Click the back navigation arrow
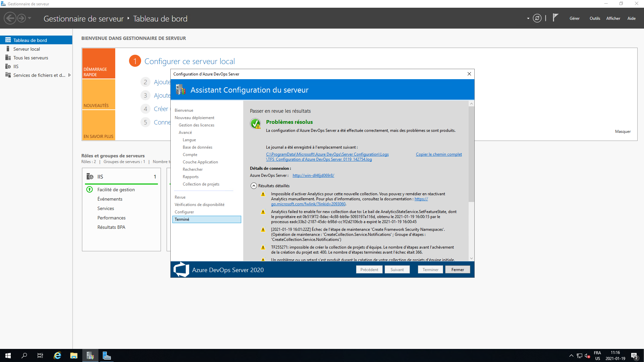644x362 pixels. 10,18
